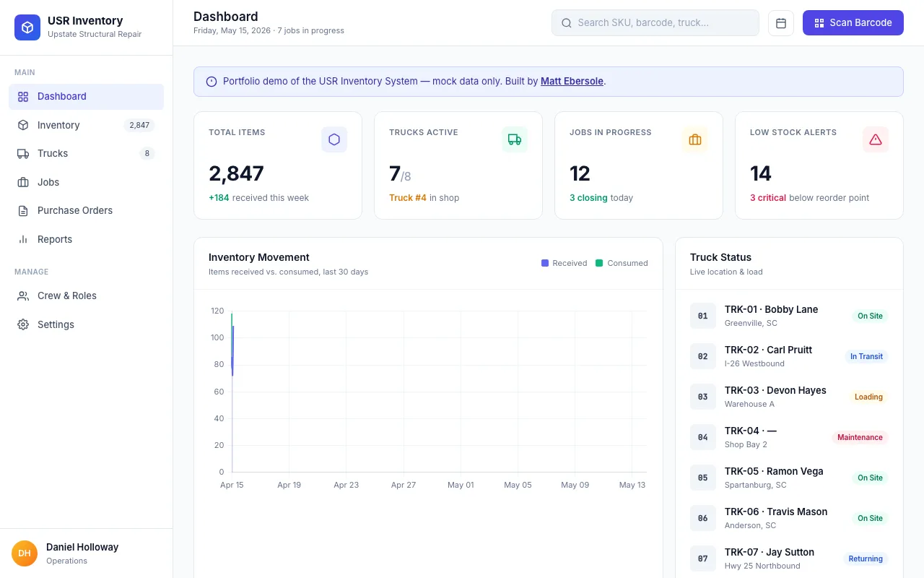The height and width of the screenshot is (578, 924).
Task: Navigate to Purchase Orders
Action: (x=87, y=211)
